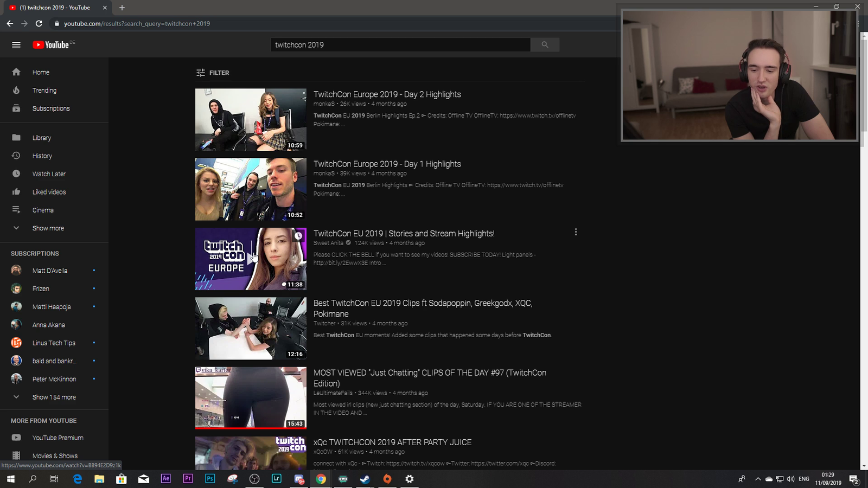
Task: Open Adobe Premiere Pro from taskbar
Action: 188,479
